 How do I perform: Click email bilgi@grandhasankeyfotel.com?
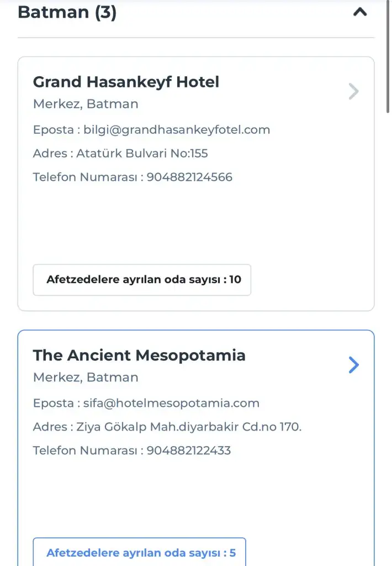[x=177, y=130]
